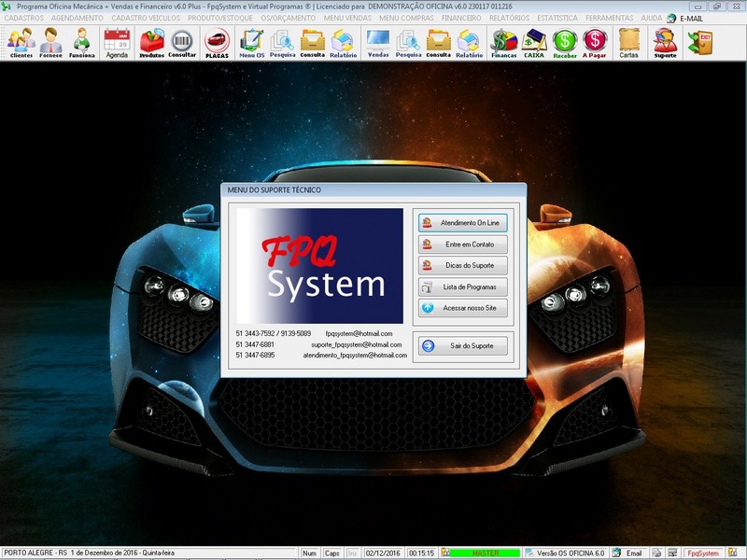This screenshot has height=560, width=747.
Task: Click fpqsystem@hotmail.com email text
Action: tap(359, 334)
